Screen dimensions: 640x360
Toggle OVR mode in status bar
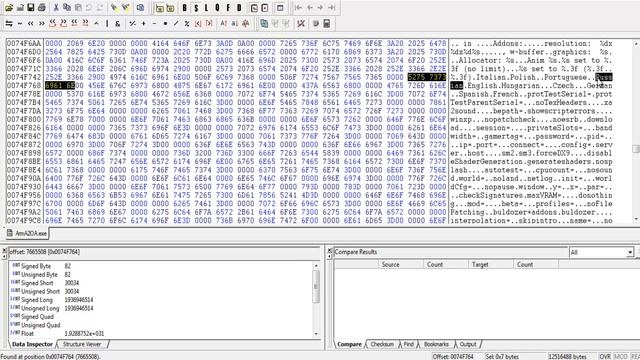605,356
